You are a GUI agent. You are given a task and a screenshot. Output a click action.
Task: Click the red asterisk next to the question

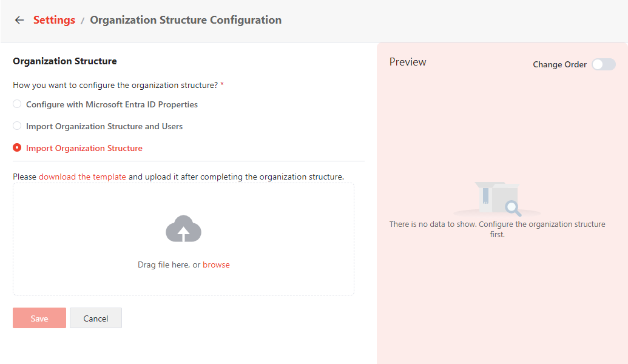(222, 85)
